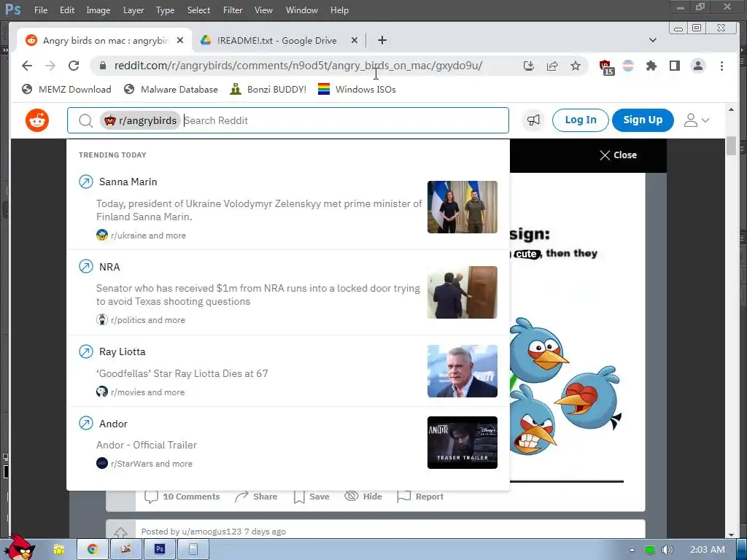Open the Ray Liotta trending item
This screenshot has width=747, height=560.
(x=287, y=371)
